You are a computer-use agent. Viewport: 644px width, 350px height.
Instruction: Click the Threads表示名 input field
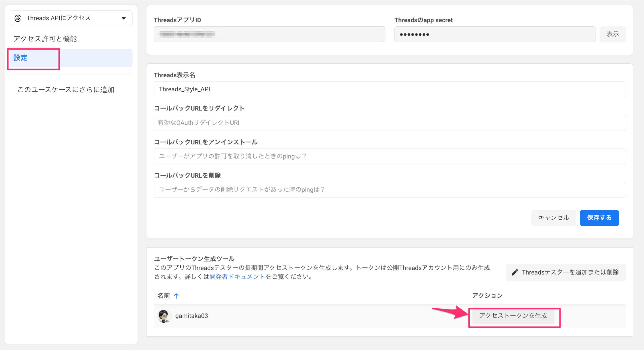pyautogui.click(x=389, y=89)
